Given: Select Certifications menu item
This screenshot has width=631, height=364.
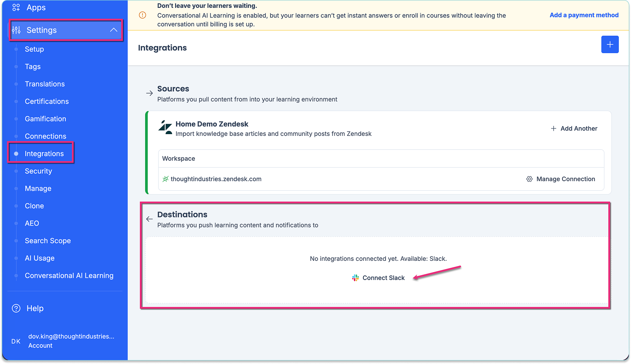Looking at the screenshot, I should pos(47,101).
